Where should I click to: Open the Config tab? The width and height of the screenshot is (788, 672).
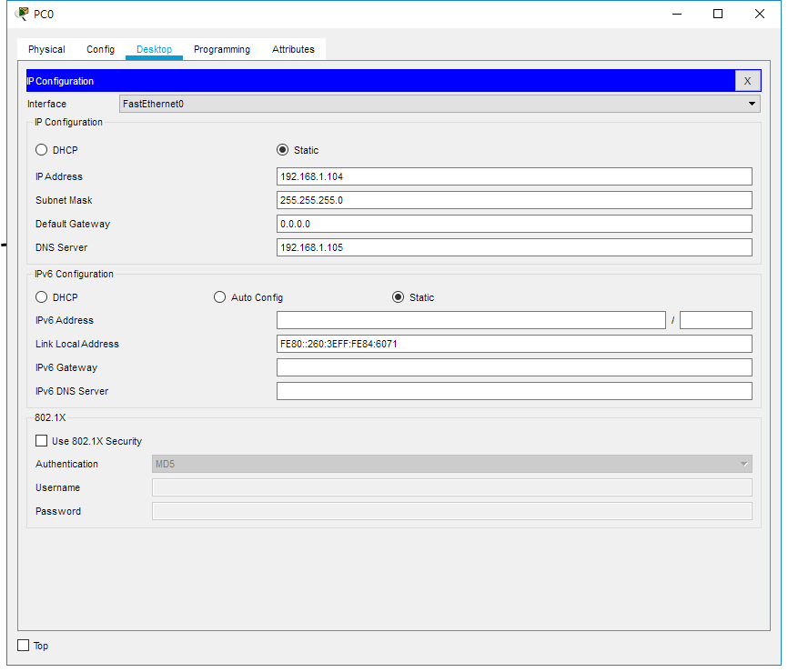click(x=100, y=49)
